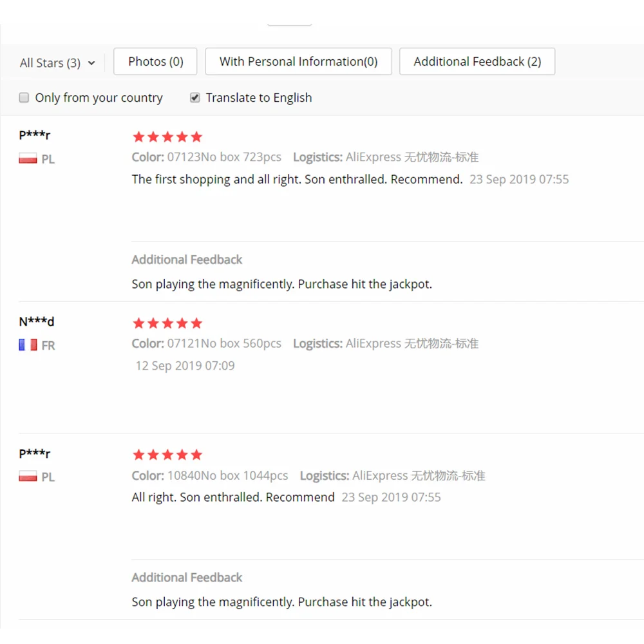Click the Poland flag icon of first reviewer

click(x=28, y=158)
